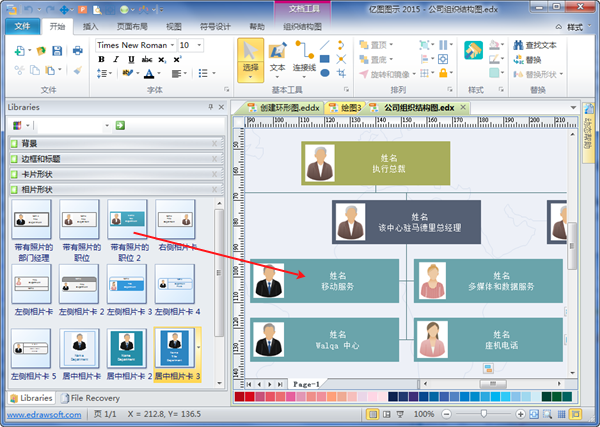Toggle underline text formatting
The width and height of the screenshot is (600, 427).
pyautogui.click(x=129, y=60)
